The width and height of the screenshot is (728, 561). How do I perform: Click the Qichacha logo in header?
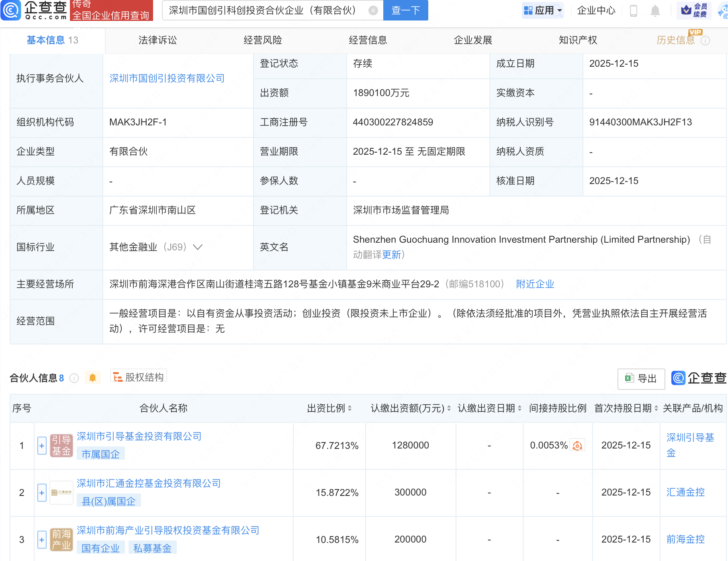(x=34, y=10)
